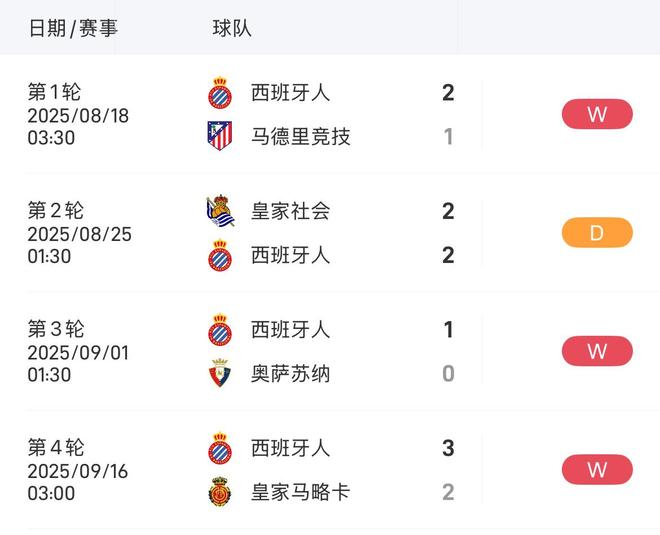Open team 皇家社会
The image size is (660, 535).
[x=290, y=211]
